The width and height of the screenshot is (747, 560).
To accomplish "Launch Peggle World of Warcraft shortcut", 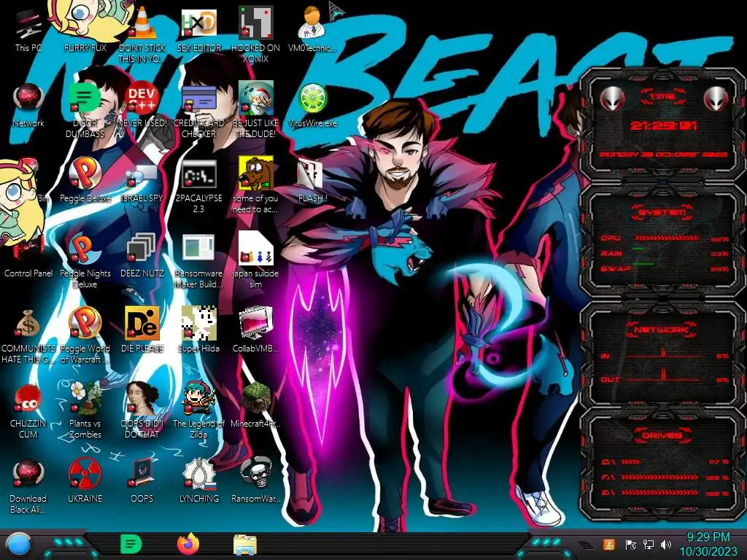I will click(x=85, y=336).
